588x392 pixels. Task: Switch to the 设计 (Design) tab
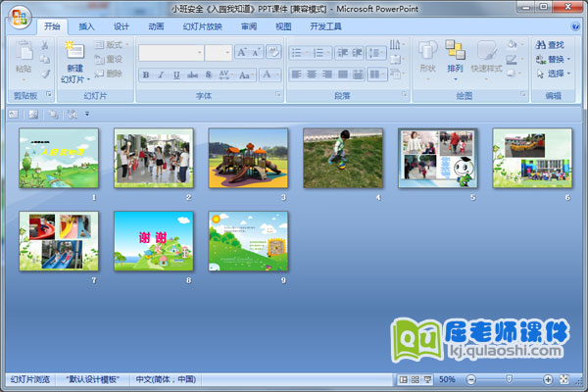(x=122, y=26)
